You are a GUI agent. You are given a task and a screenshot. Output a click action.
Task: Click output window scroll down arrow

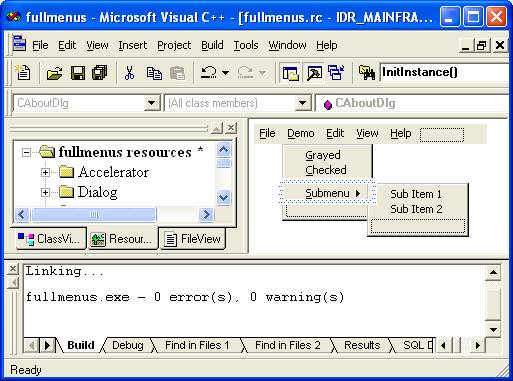pyautogui.click(x=493, y=330)
